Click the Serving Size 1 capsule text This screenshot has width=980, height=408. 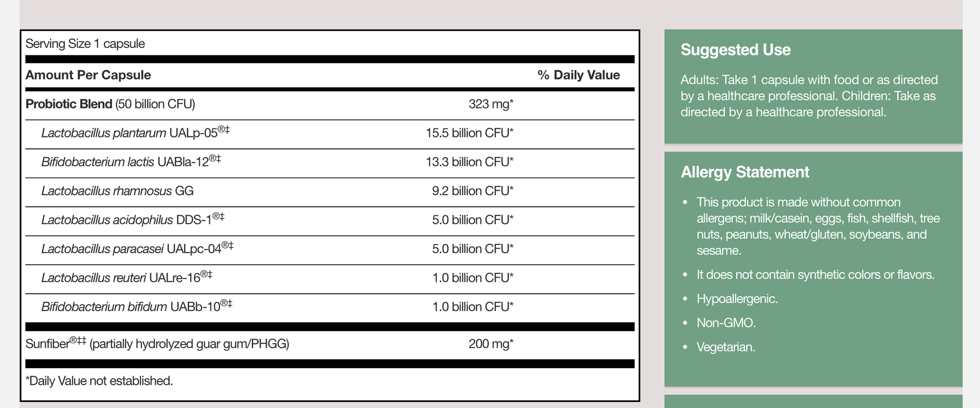pos(85,44)
